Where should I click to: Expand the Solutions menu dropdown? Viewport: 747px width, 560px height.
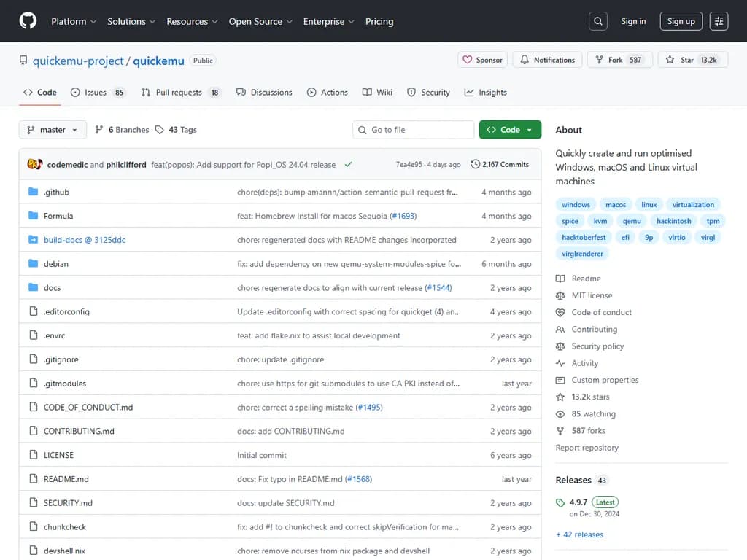131,21
